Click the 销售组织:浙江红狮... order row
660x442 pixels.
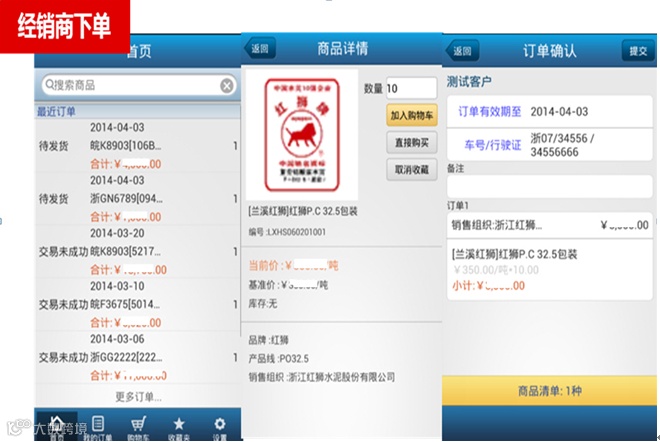pos(549,225)
